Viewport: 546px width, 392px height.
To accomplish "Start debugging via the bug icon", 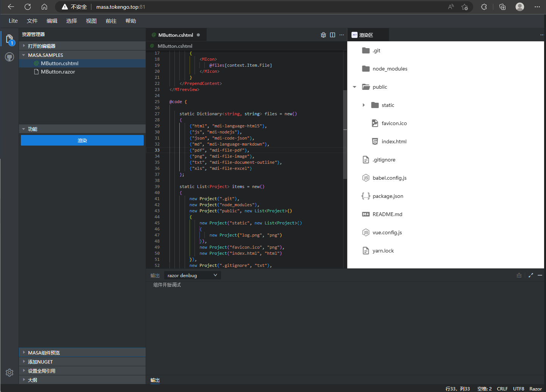I will click(323, 34).
